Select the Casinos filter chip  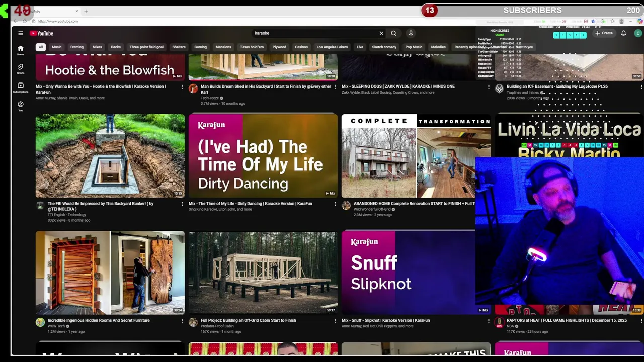click(x=301, y=47)
